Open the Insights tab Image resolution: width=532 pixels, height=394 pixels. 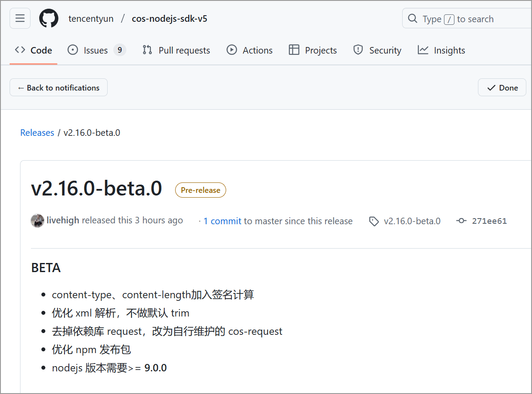pyautogui.click(x=441, y=51)
